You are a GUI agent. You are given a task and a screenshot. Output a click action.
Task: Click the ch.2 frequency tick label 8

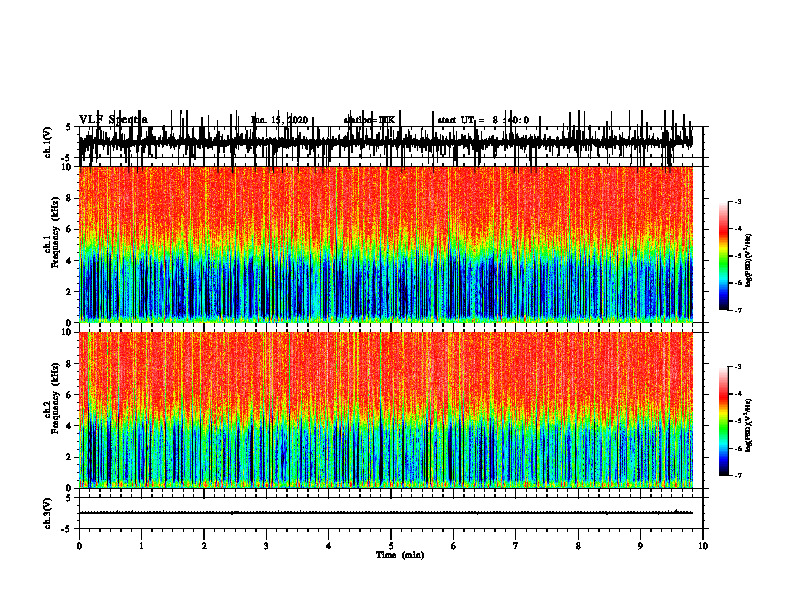pyautogui.click(x=69, y=364)
